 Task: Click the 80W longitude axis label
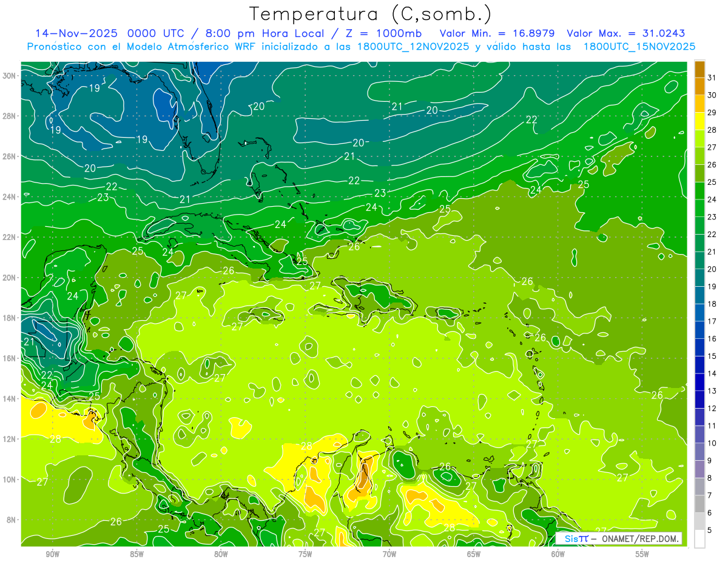click(221, 554)
